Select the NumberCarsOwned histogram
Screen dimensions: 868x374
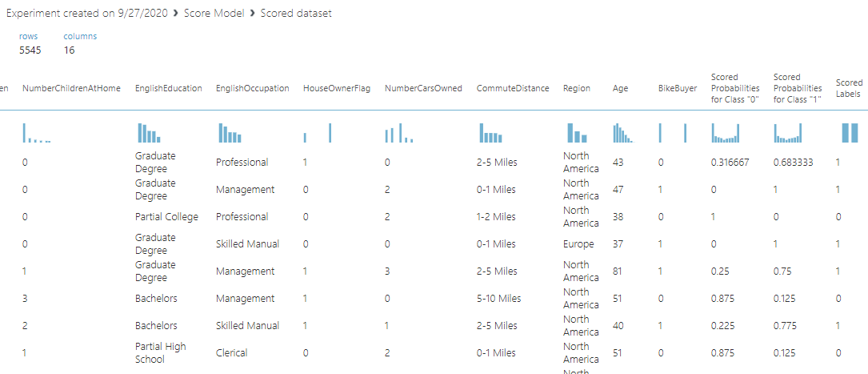pos(398,133)
